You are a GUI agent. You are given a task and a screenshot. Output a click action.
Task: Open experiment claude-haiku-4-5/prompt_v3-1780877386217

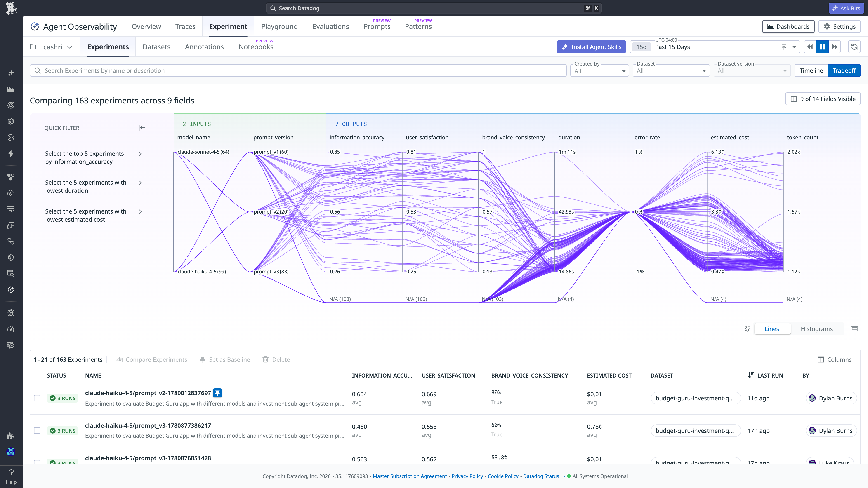148,425
